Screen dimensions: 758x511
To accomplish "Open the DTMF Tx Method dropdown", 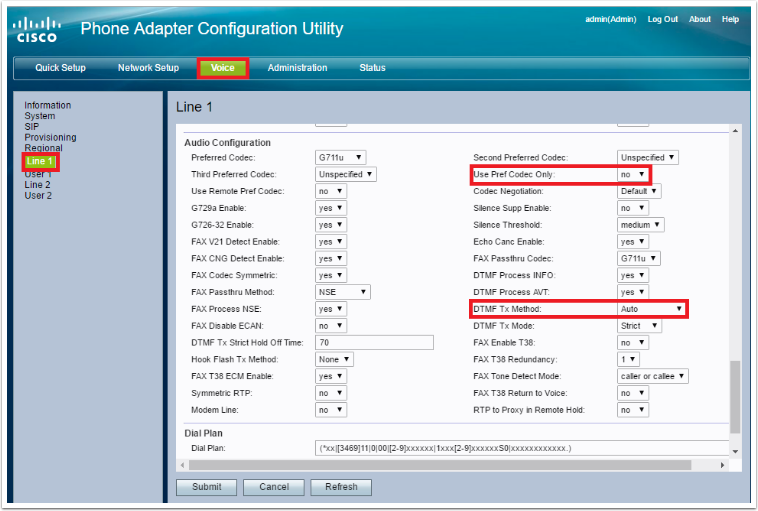I will point(651,309).
